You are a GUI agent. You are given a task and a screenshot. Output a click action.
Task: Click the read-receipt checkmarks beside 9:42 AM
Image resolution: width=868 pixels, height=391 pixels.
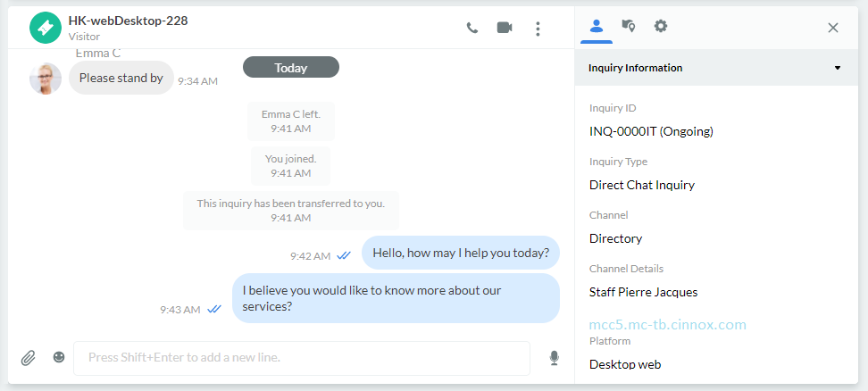pyautogui.click(x=344, y=255)
